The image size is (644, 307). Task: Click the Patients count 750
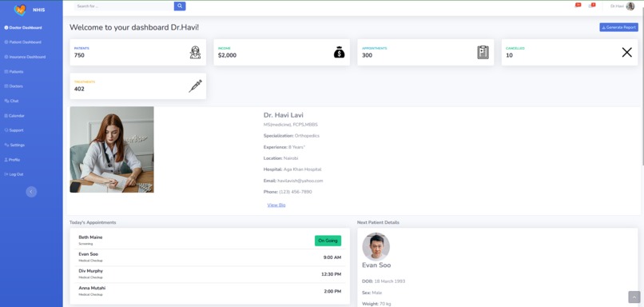[79, 55]
